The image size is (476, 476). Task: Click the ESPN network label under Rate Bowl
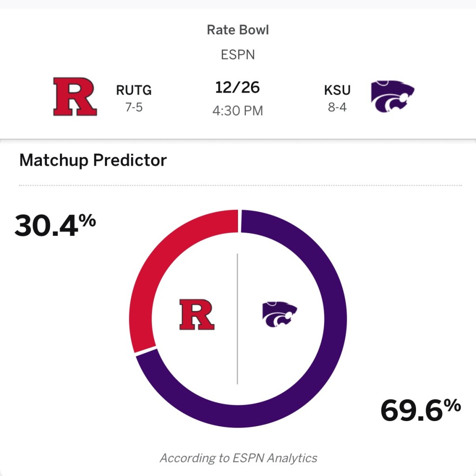tap(238, 54)
